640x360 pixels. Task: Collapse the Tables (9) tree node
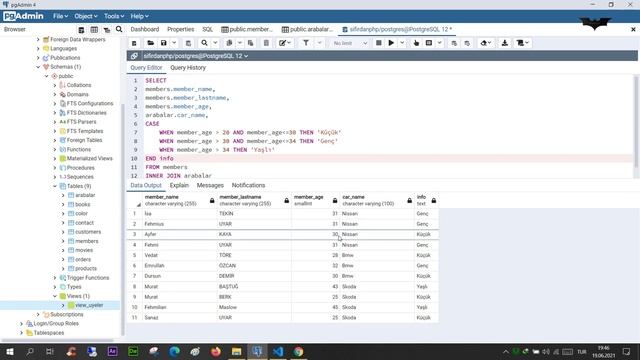[x=55, y=186]
